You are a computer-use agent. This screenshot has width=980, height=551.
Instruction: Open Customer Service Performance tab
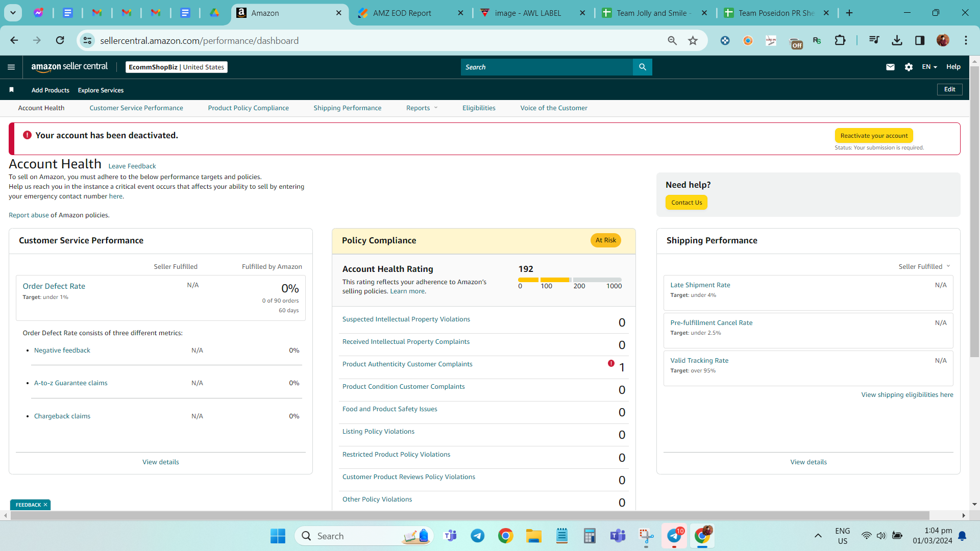pyautogui.click(x=136, y=108)
